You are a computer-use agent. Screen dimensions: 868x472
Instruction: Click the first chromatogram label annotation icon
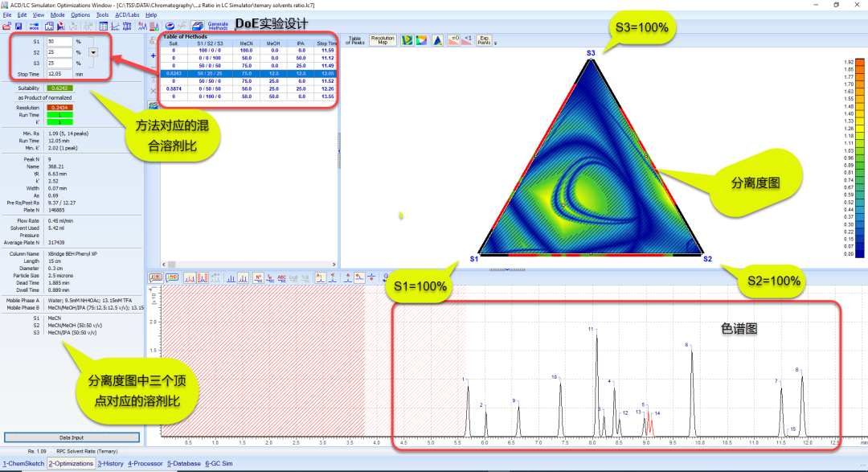(x=154, y=277)
